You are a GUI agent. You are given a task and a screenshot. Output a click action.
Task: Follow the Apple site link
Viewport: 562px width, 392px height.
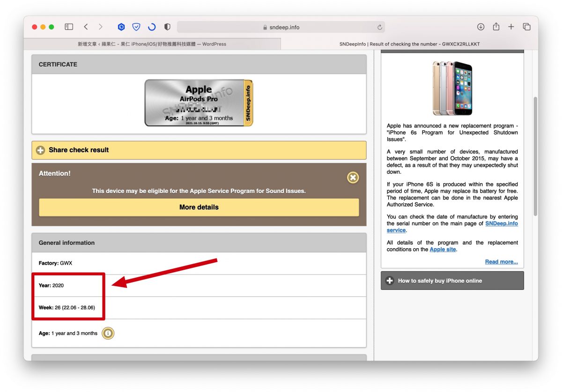click(x=443, y=250)
